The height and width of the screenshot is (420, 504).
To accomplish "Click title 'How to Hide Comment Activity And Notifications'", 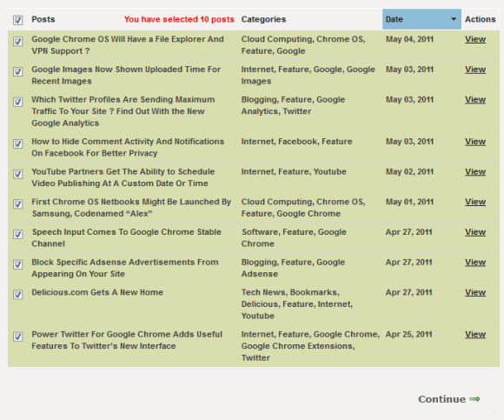I will pyautogui.click(x=128, y=147).
